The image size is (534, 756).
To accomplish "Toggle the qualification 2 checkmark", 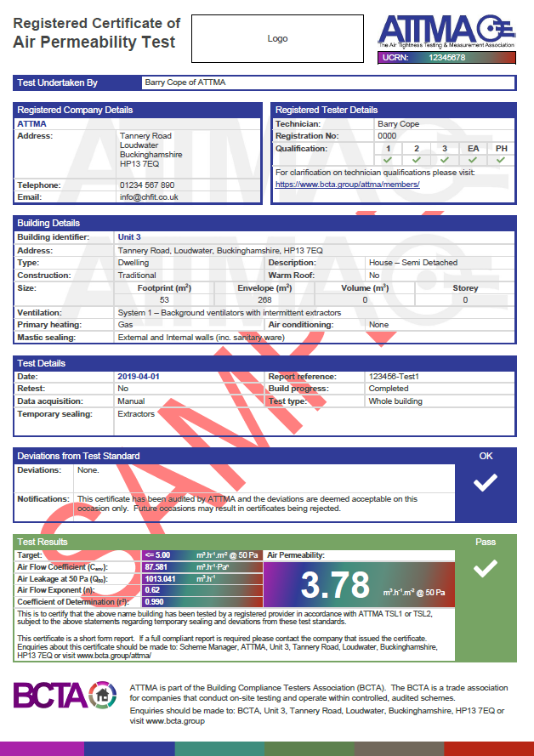I will point(416,160).
